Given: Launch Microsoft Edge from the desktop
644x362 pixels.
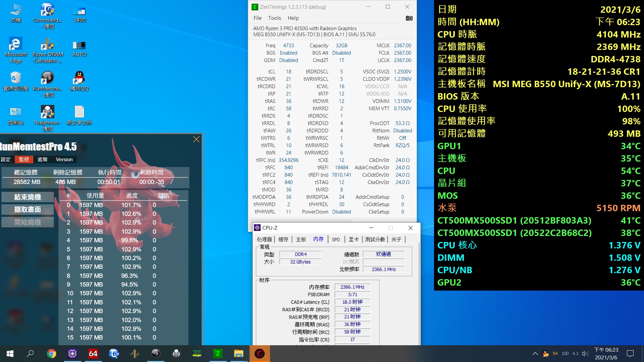Looking at the screenshot, I should pos(16,50).
